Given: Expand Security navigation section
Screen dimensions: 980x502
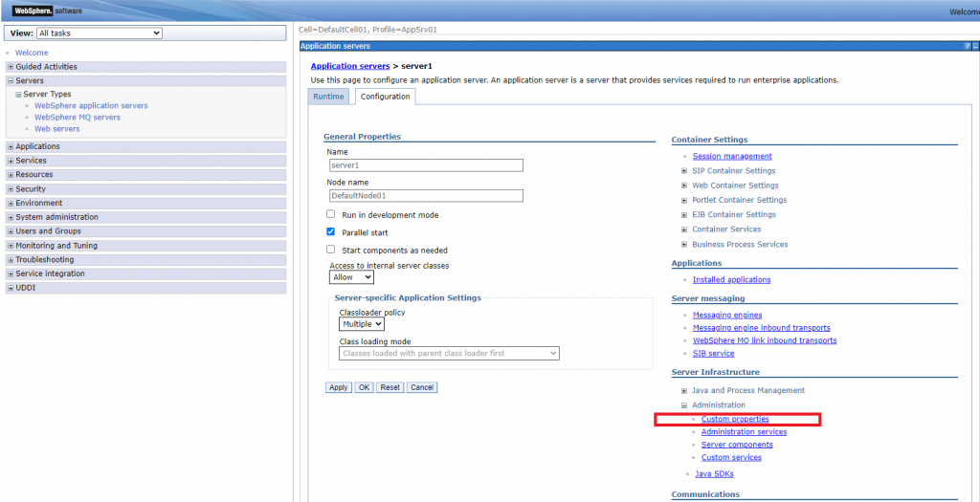Looking at the screenshot, I should [x=11, y=188].
